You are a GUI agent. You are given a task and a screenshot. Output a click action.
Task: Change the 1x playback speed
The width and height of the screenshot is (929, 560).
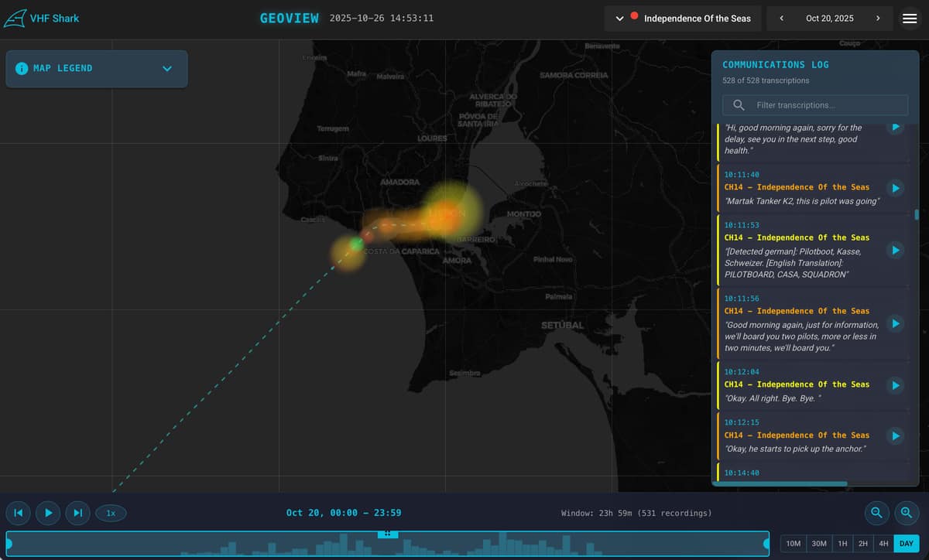111,513
